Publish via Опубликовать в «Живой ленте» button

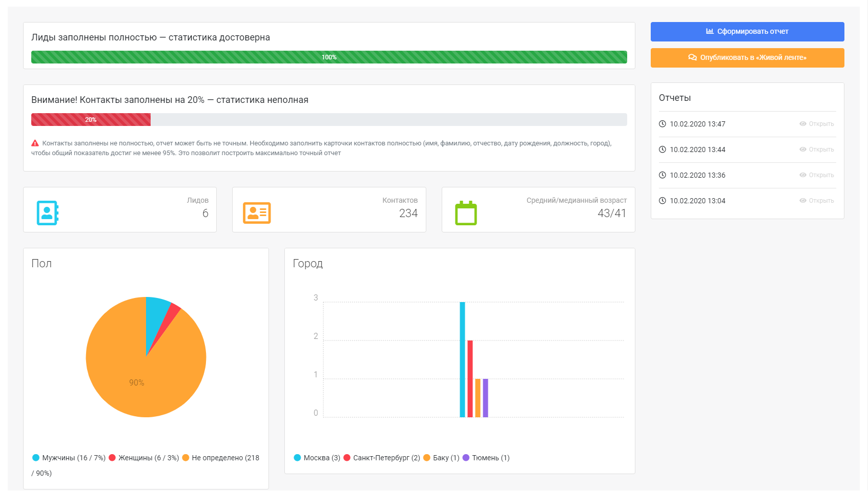(x=747, y=58)
